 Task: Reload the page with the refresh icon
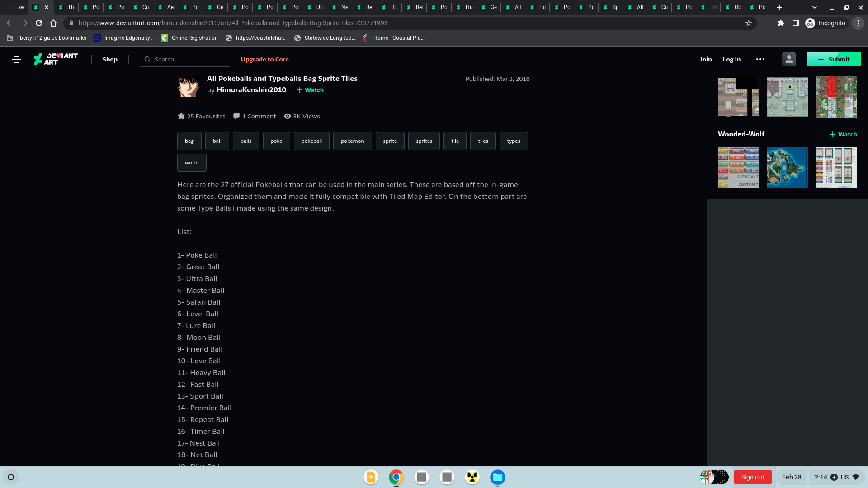click(x=39, y=23)
